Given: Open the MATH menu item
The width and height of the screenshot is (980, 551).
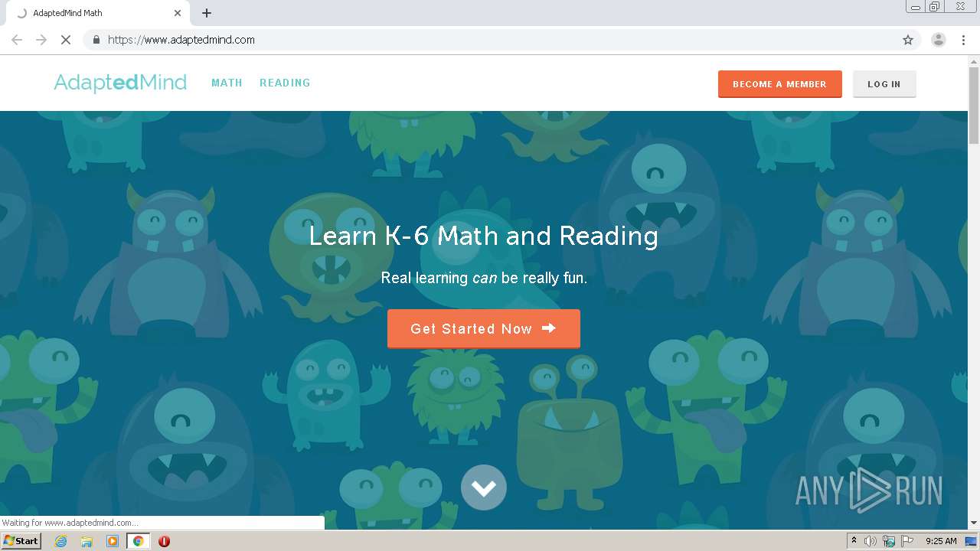Looking at the screenshot, I should click(x=227, y=83).
